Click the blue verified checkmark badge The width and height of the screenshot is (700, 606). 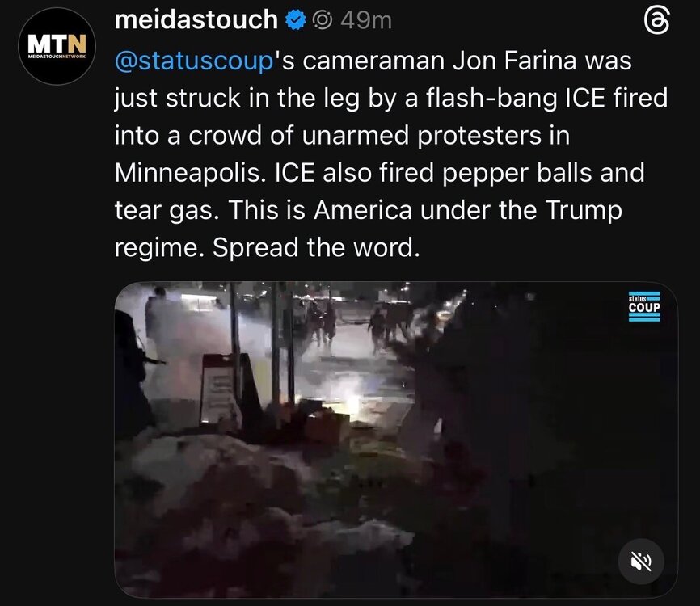coord(295,20)
